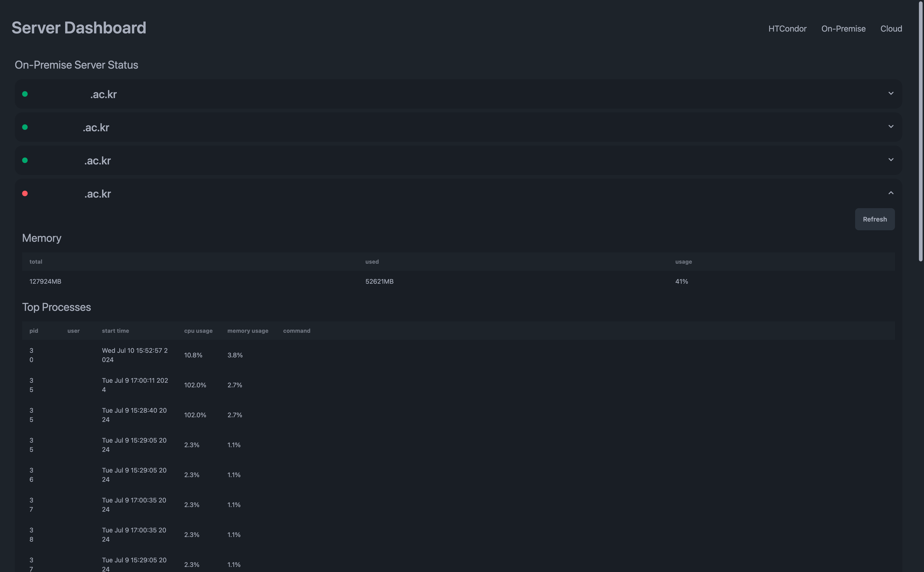The height and width of the screenshot is (572, 924).
Task: Select the 127924MB total memory value
Action: tap(45, 281)
